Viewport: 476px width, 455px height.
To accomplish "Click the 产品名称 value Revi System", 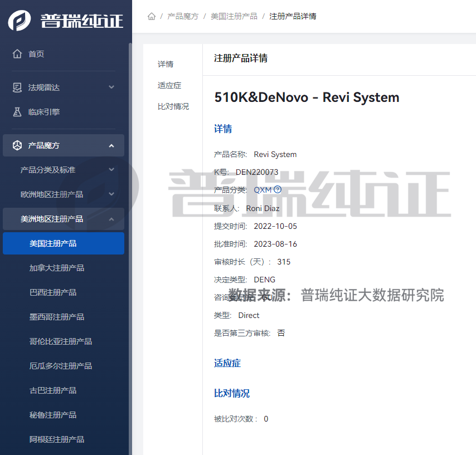I will point(275,154).
